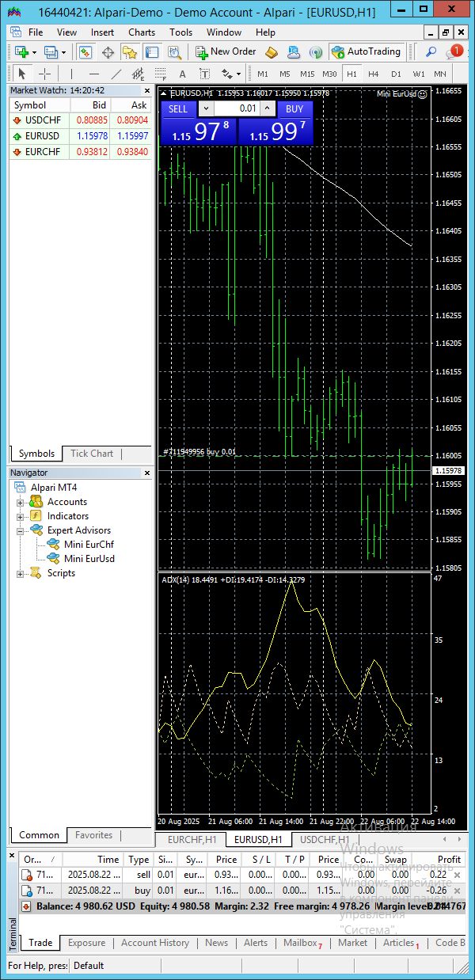Increase lot volume with up arrow
The height and width of the screenshot is (980, 475).
tap(268, 109)
